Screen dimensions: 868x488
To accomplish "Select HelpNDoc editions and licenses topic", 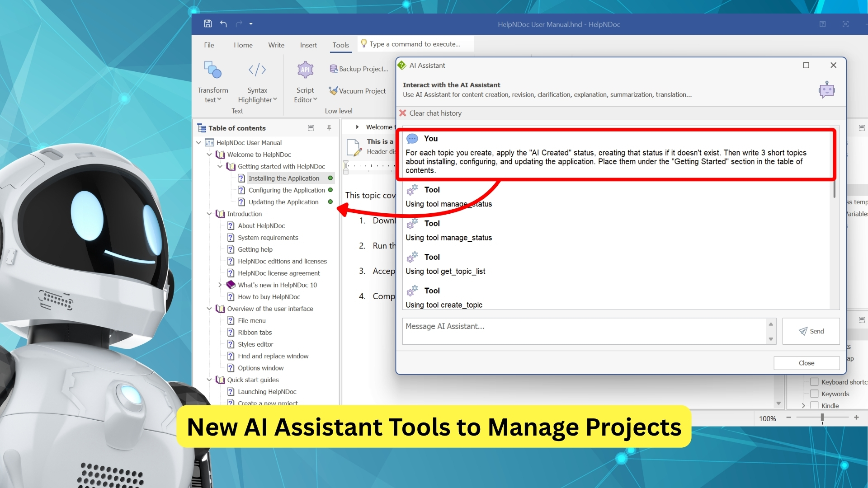I will tap(282, 261).
